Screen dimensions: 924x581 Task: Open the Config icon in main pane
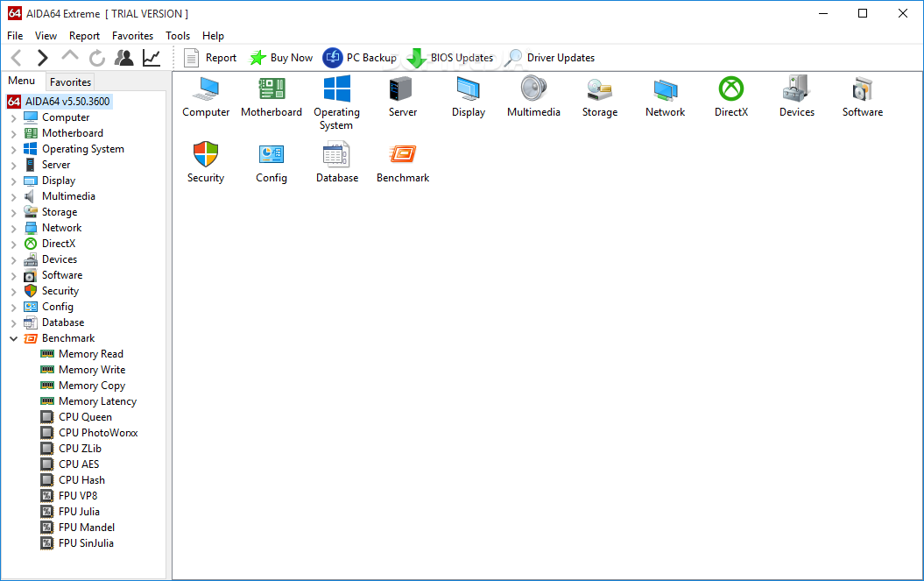(x=272, y=154)
